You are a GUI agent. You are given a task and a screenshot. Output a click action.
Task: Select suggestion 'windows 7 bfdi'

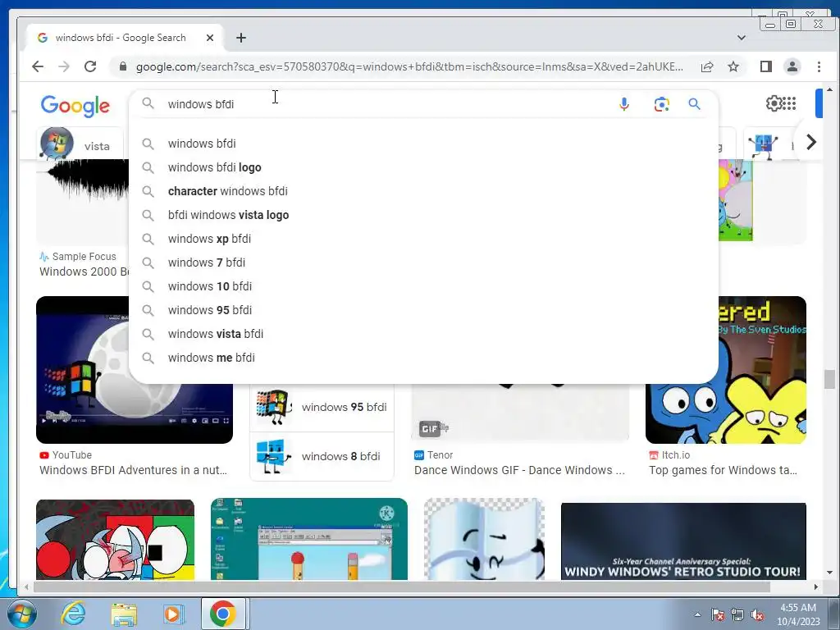[423, 262]
